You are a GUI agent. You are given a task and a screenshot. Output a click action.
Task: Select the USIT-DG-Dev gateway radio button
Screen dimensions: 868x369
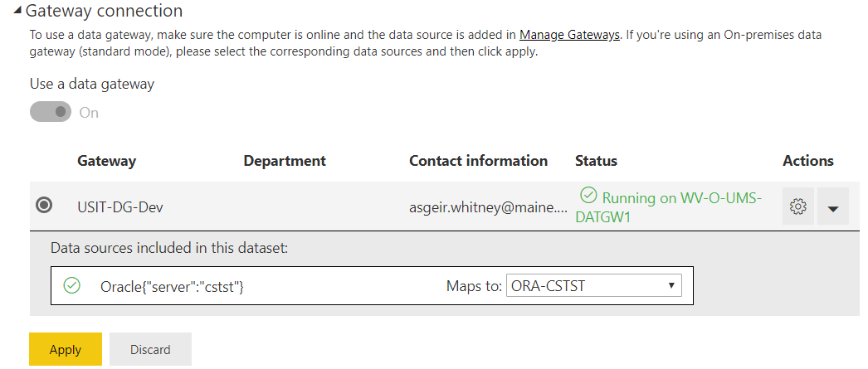point(44,206)
